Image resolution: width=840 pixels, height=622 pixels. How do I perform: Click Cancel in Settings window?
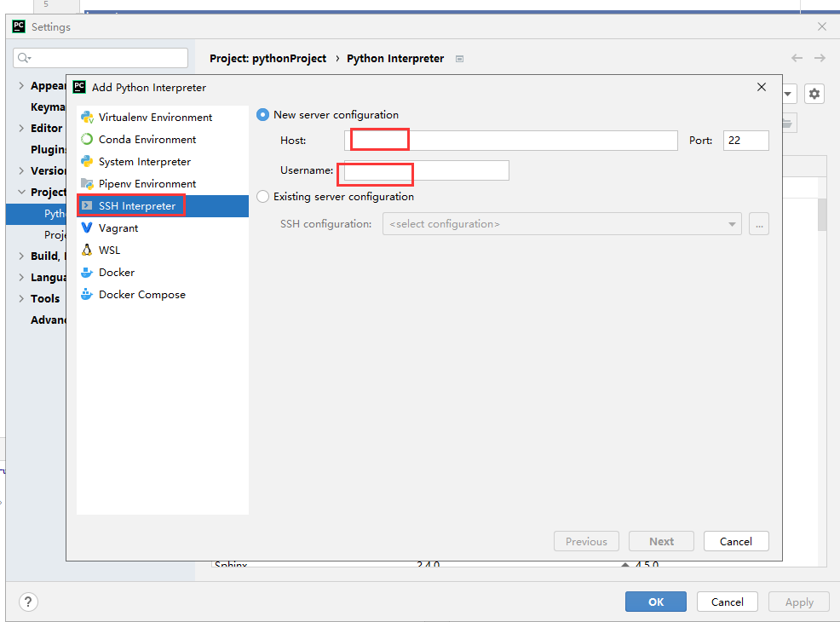727,602
